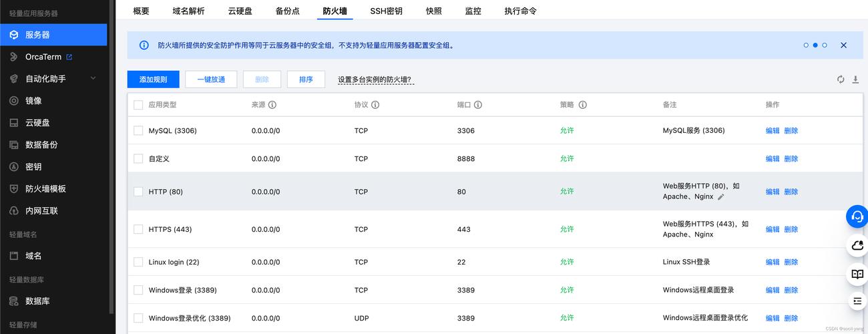
Task: Click the 云硬盘 sidebar icon
Action: tap(14, 123)
